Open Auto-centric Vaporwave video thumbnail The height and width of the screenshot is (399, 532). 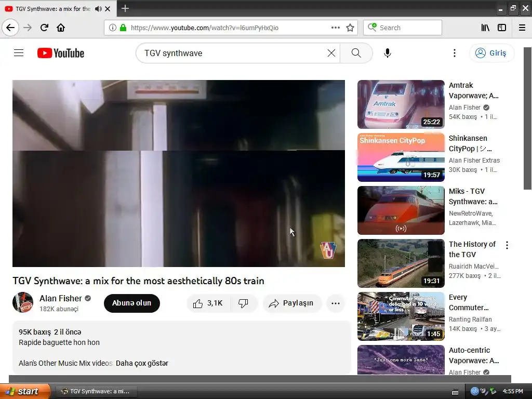pyautogui.click(x=401, y=360)
